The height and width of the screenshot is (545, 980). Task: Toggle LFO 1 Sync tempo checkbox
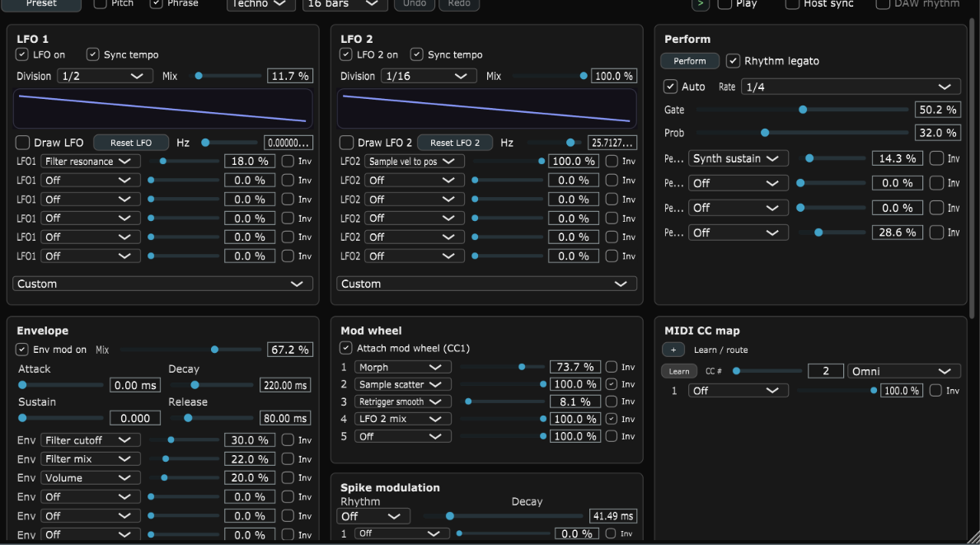click(x=92, y=54)
